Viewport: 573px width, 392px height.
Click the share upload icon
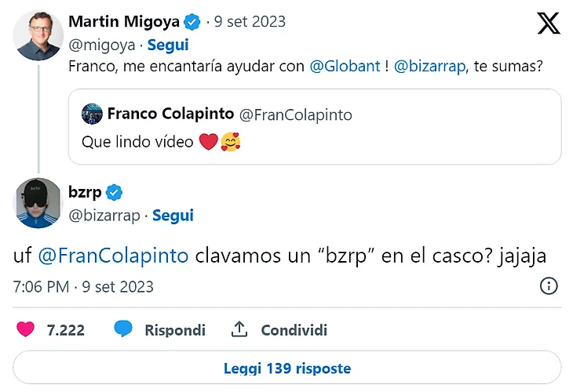(x=239, y=330)
